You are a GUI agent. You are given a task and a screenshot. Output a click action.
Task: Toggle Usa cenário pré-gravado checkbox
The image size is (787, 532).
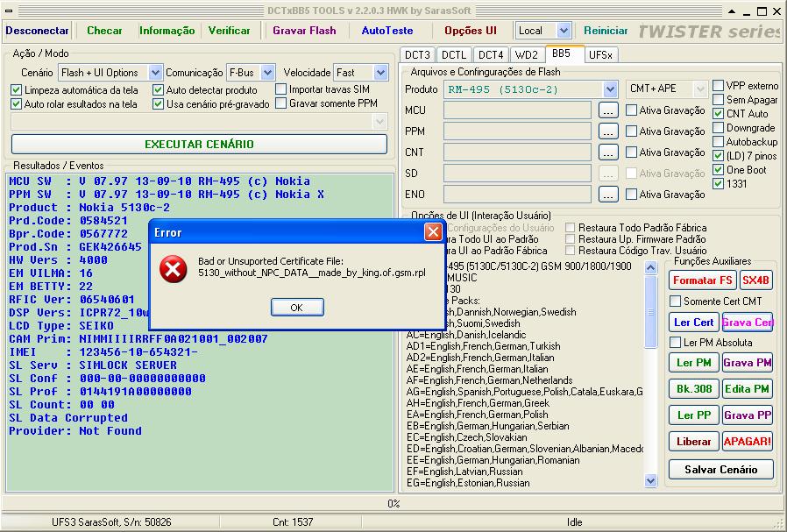tap(158, 104)
